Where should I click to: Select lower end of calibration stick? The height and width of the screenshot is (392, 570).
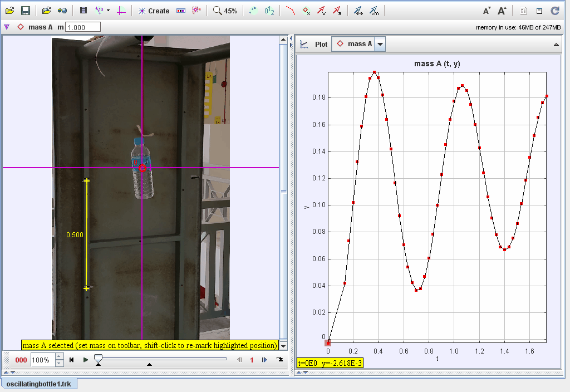[x=86, y=288]
